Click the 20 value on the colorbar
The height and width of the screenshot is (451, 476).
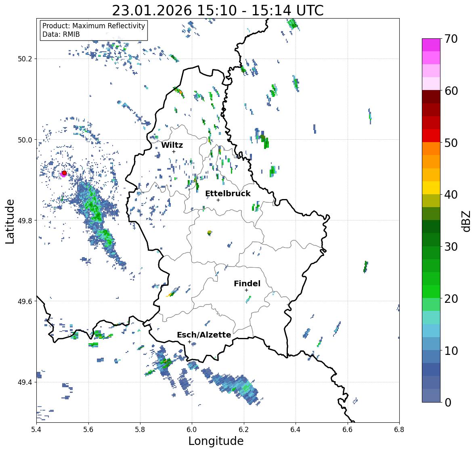pyautogui.click(x=451, y=299)
